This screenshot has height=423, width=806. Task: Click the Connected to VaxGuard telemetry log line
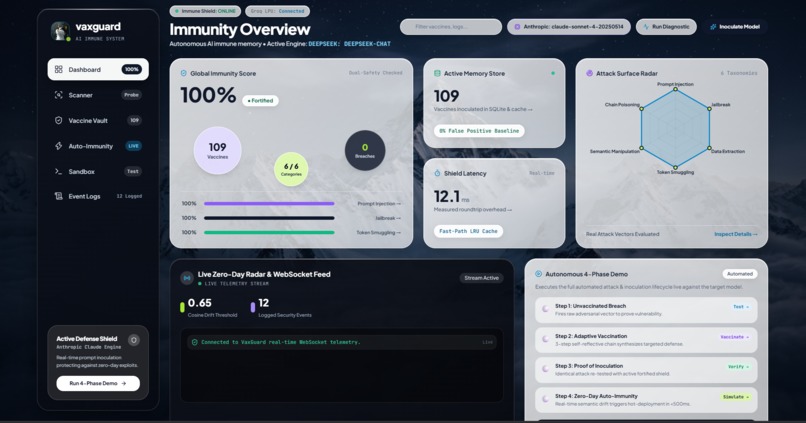pos(342,342)
